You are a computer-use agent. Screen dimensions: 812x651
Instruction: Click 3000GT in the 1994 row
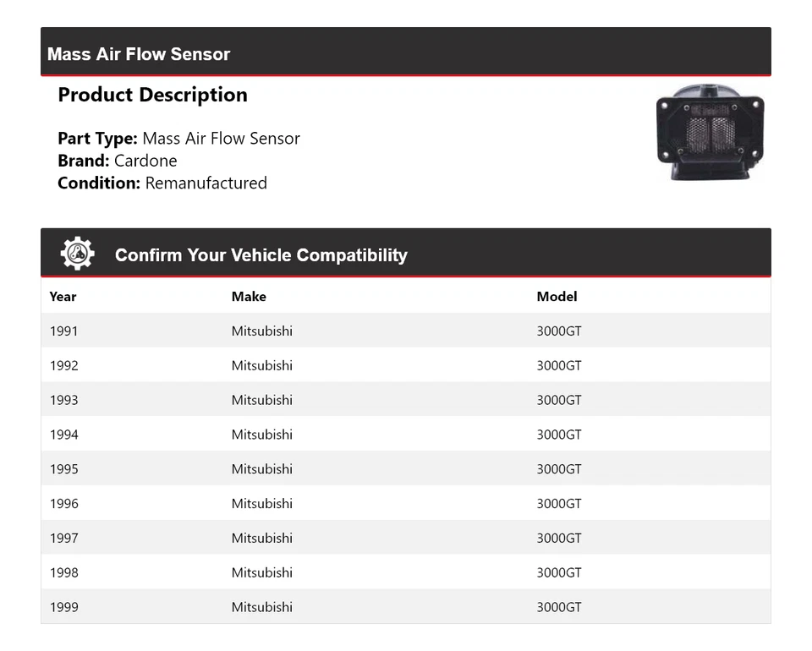(x=558, y=435)
